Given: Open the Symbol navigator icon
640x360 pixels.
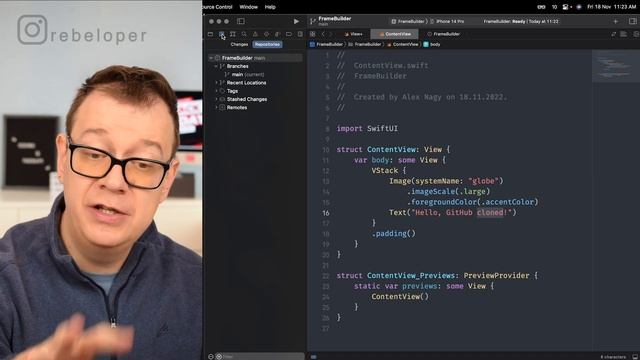Looking at the screenshot, I should pos(233,34).
